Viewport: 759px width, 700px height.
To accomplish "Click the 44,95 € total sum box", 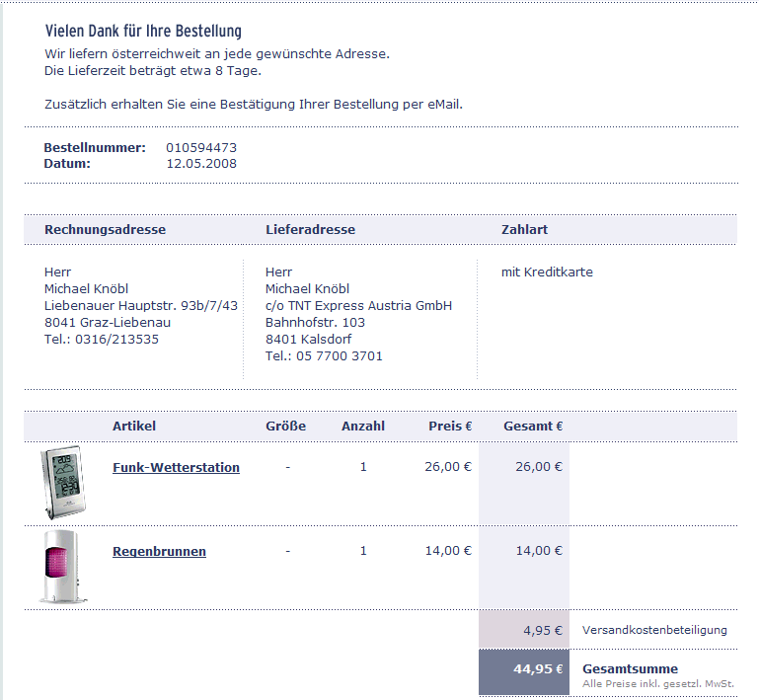I will tap(524, 672).
